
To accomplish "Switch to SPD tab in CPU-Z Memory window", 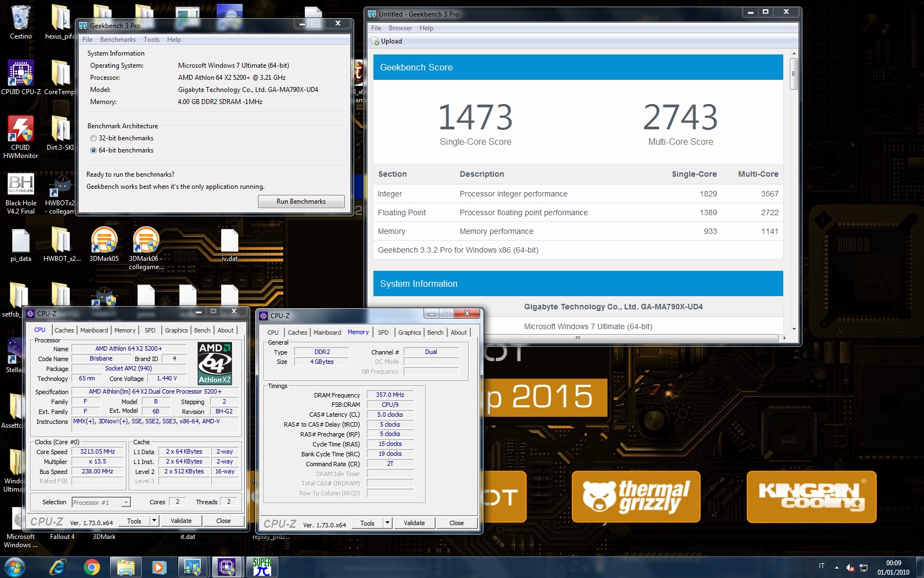I will pos(383,332).
